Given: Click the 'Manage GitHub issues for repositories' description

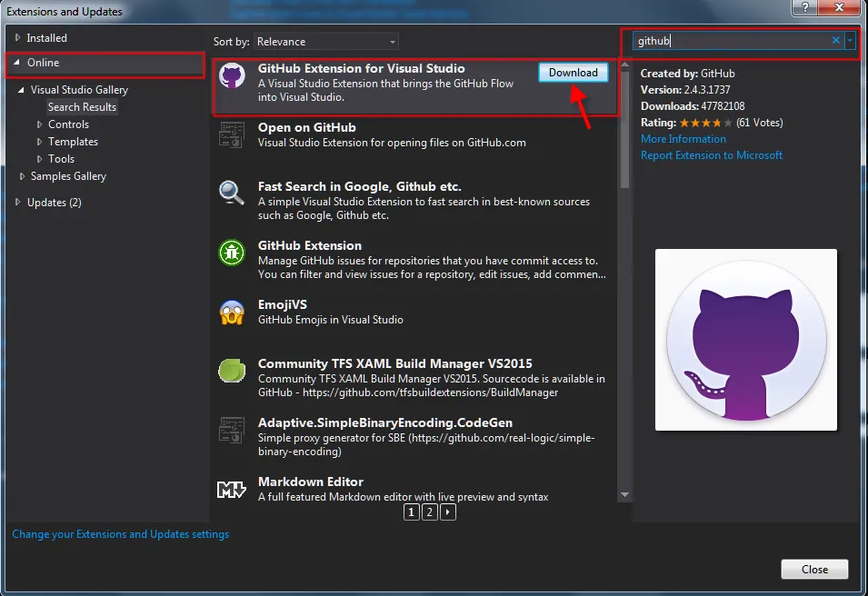Looking at the screenshot, I should coord(432,267).
